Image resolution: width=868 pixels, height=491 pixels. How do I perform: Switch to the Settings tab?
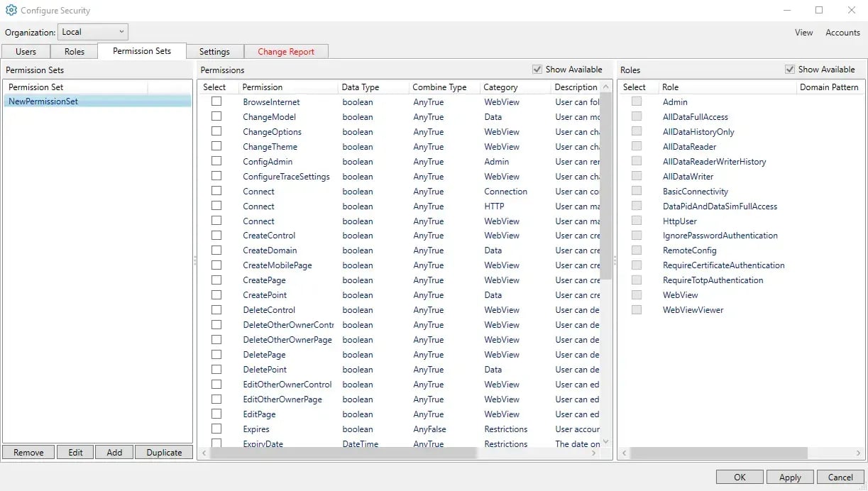[x=215, y=51]
